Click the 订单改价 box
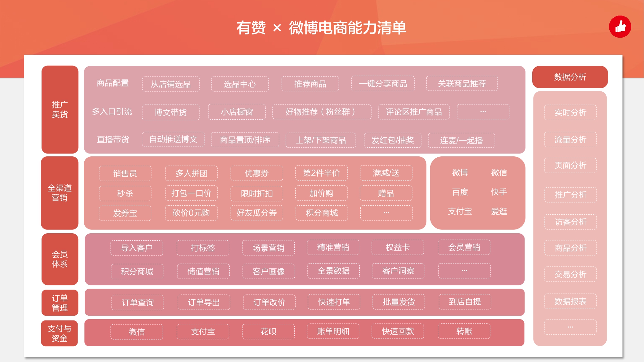Image resolution: width=644 pixels, height=362 pixels. click(x=269, y=302)
